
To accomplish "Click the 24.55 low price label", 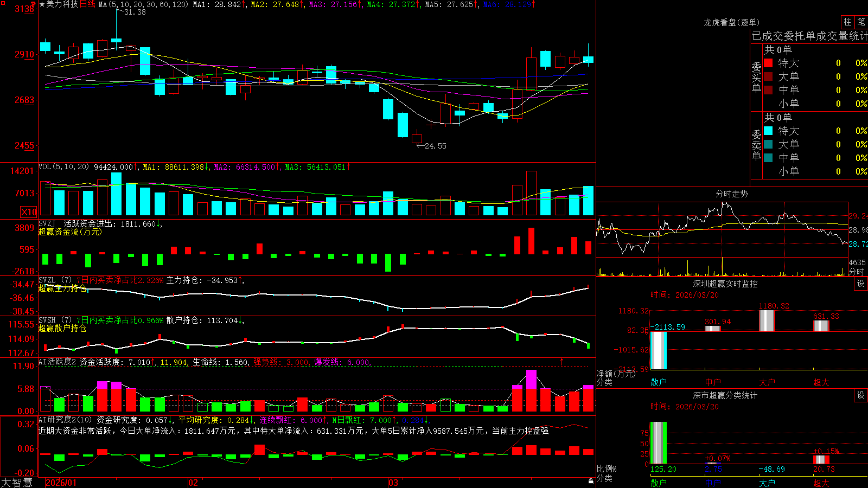I will click(x=436, y=146).
